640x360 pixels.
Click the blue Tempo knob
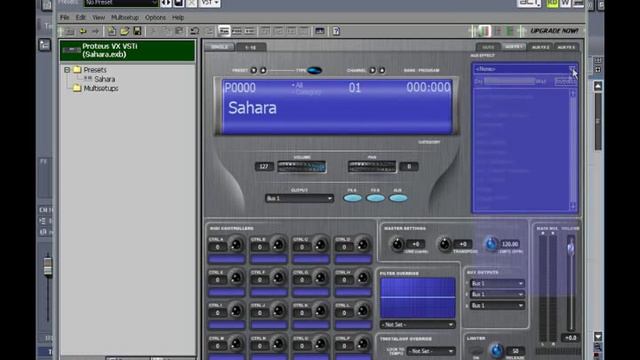tap(491, 244)
